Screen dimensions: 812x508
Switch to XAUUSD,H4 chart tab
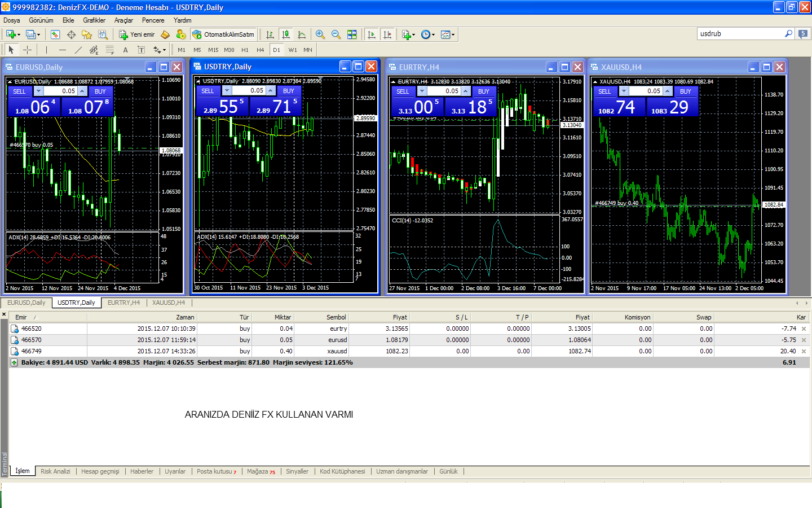click(168, 303)
